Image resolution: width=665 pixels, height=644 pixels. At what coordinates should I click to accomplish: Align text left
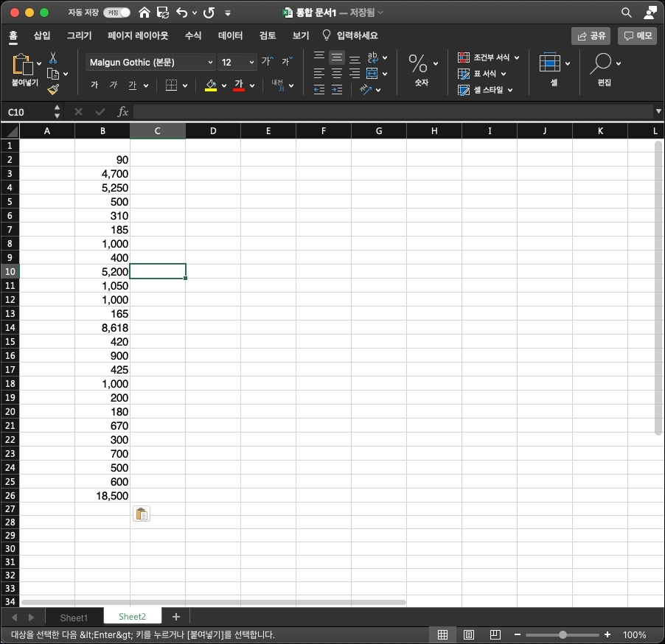point(319,74)
